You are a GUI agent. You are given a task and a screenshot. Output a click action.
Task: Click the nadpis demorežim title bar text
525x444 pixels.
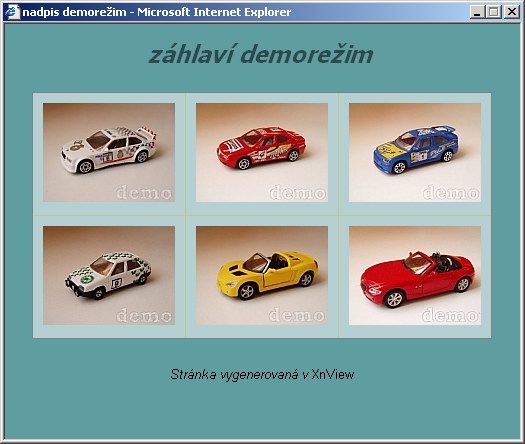tap(74, 12)
